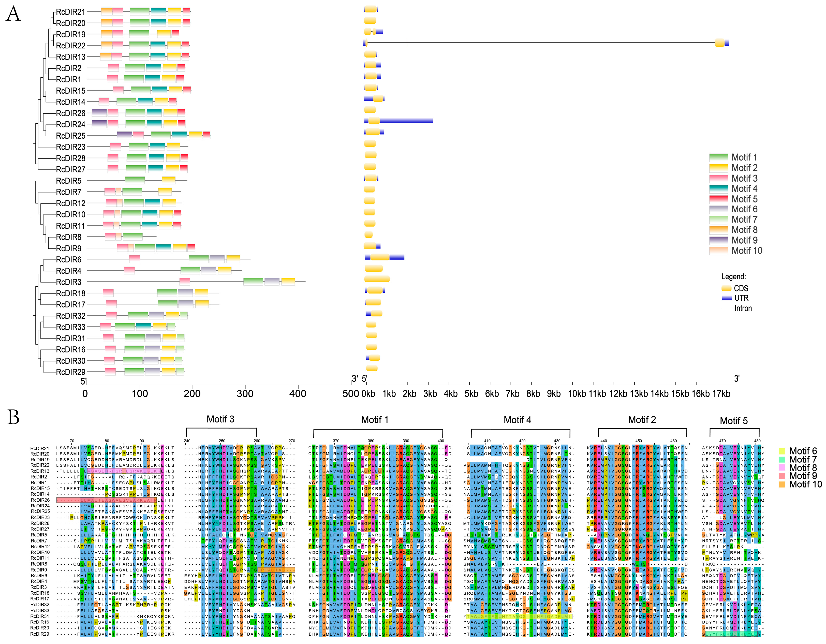
Task: Click the Motif 5 bracket label in alignment
Action: [x=734, y=421]
